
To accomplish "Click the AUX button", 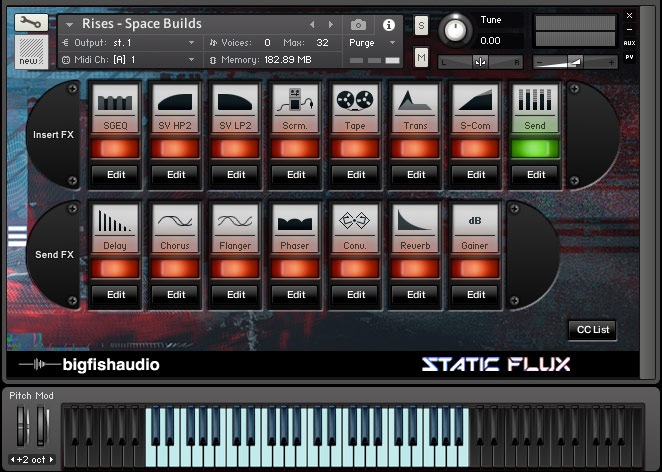I will pyautogui.click(x=629, y=43).
